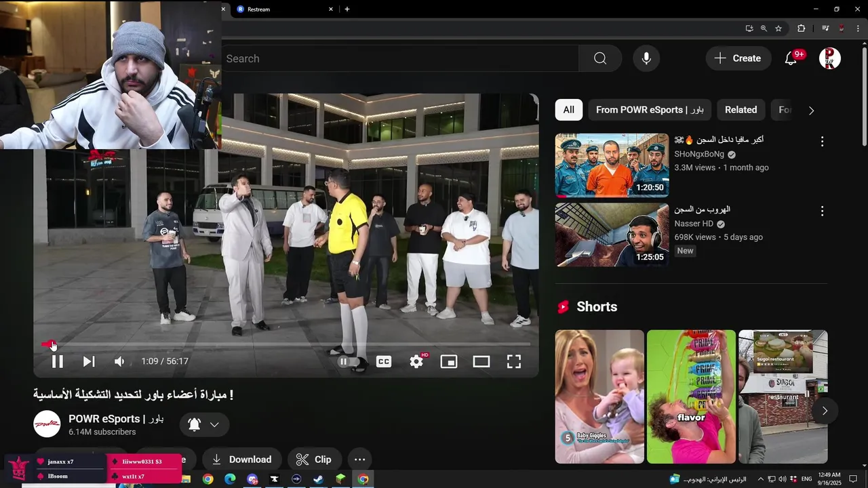Show more filter chips with right arrow
Screen dimensions: 868x488
811,110
